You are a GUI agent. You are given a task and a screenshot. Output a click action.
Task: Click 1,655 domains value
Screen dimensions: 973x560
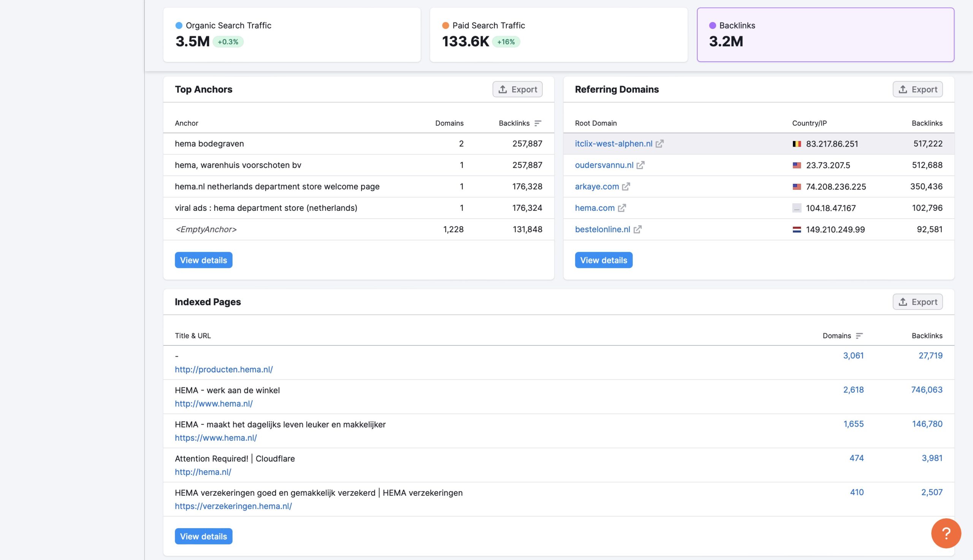pos(853,424)
